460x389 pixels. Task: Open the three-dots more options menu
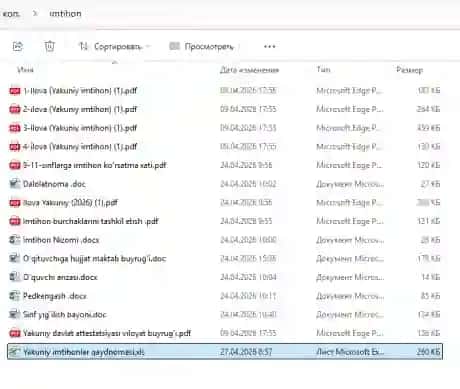(269, 47)
